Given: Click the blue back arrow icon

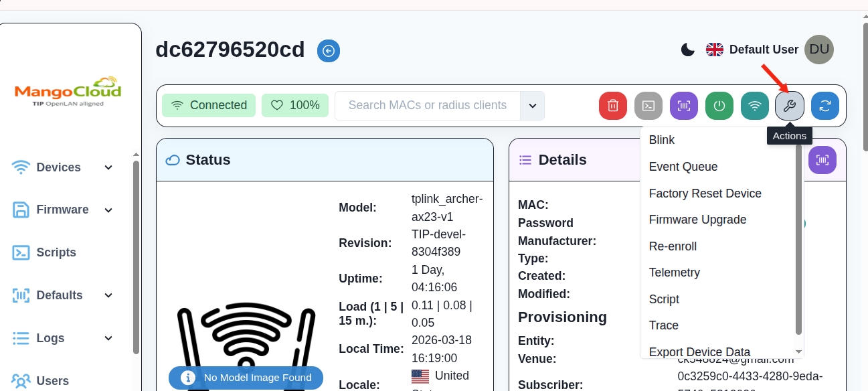Looking at the screenshot, I should coord(329,50).
